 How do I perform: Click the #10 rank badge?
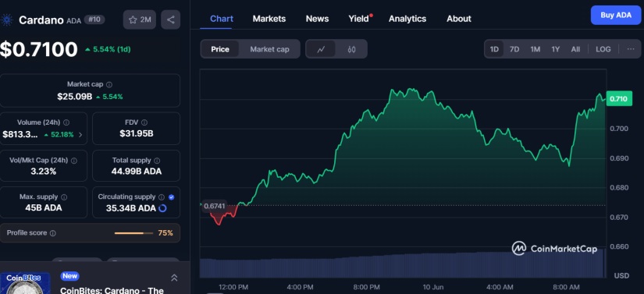(94, 19)
